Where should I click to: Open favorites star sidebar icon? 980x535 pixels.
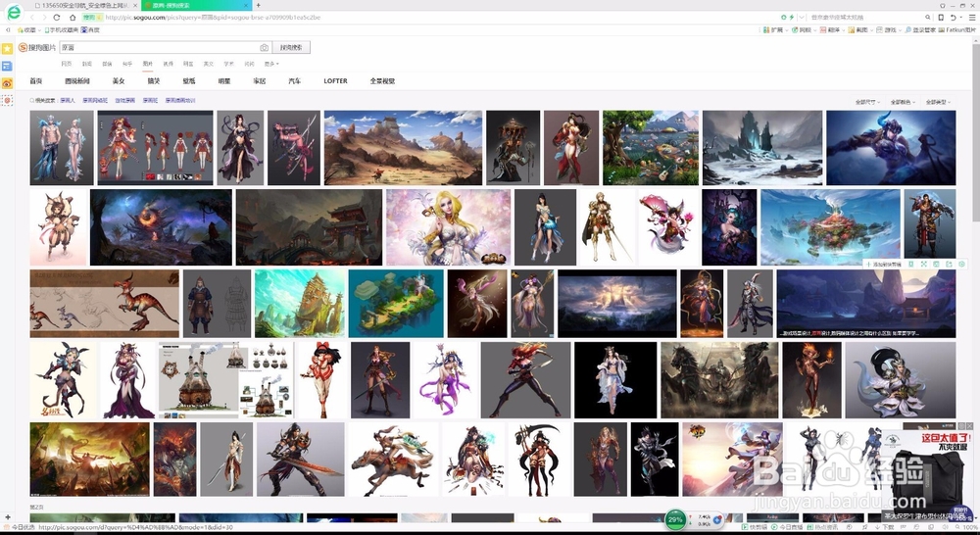(x=7, y=48)
